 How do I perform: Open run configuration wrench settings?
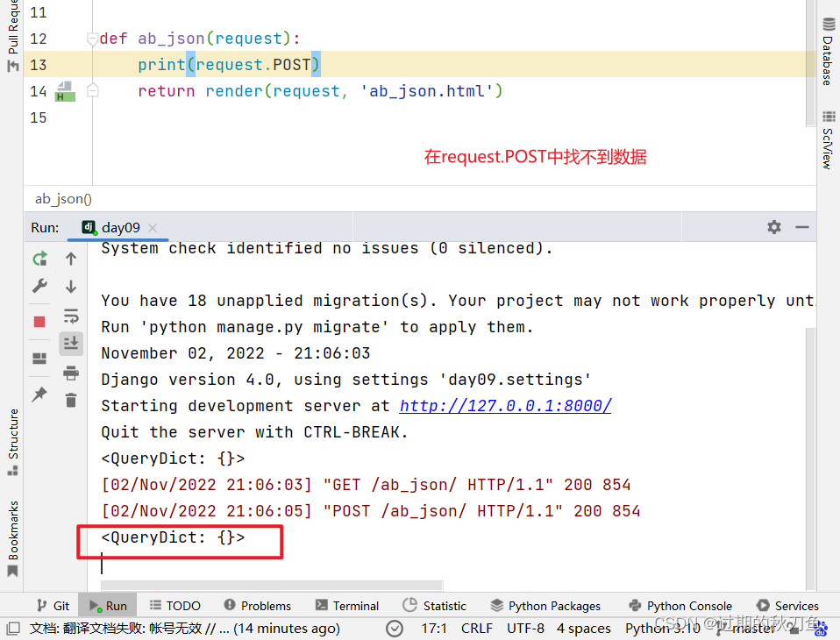39,286
